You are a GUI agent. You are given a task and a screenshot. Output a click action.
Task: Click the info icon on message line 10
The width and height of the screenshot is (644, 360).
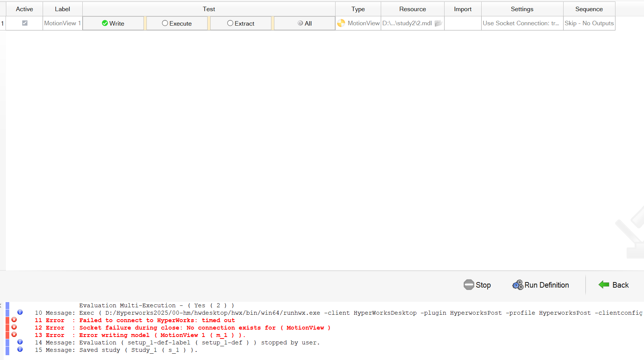(20, 312)
